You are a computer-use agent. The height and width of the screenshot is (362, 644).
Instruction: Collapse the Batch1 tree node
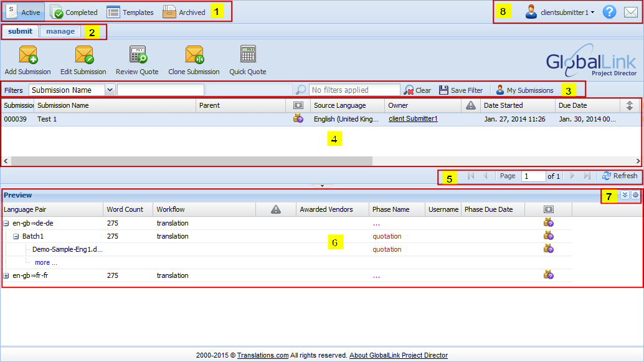click(16, 236)
